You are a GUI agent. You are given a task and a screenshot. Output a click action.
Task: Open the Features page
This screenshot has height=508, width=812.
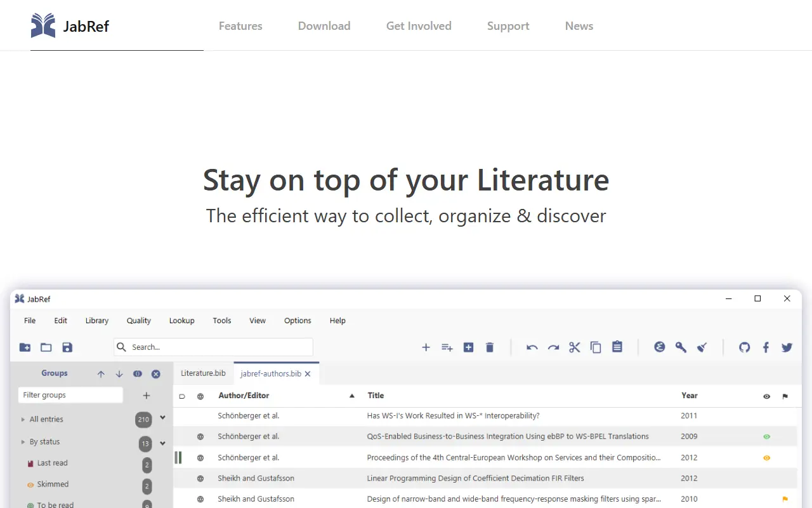240,26
